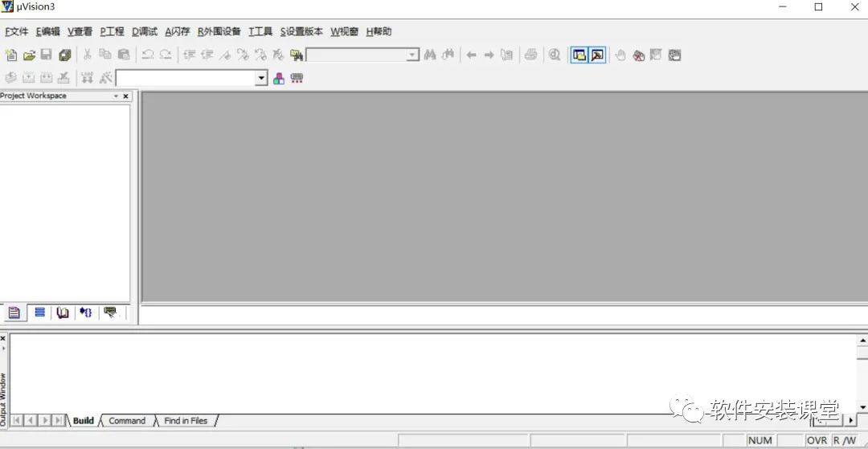This screenshot has height=449, width=868.
Task: Click the Translate current file icon
Action: point(11,78)
